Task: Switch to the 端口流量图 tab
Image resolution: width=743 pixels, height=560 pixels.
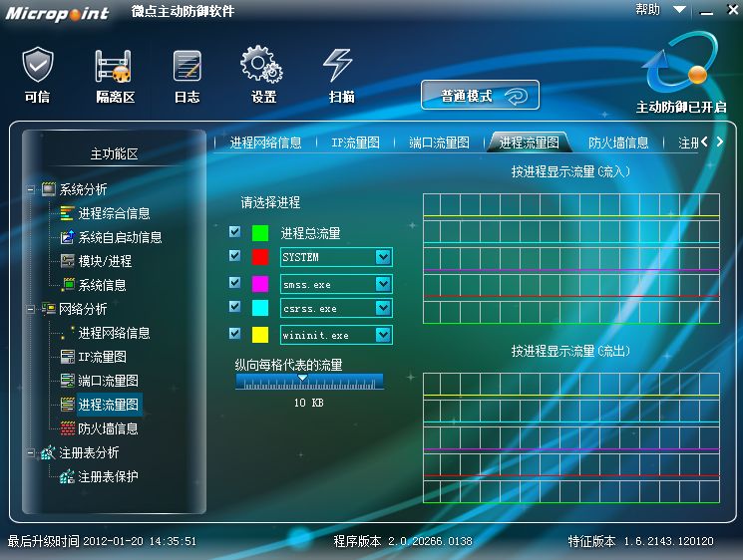Action: tap(439, 142)
